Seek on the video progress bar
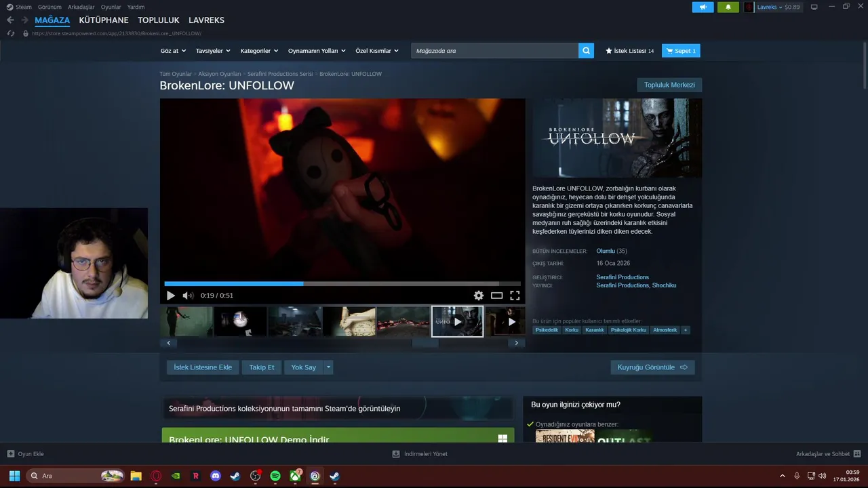 click(x=342, y=284)
